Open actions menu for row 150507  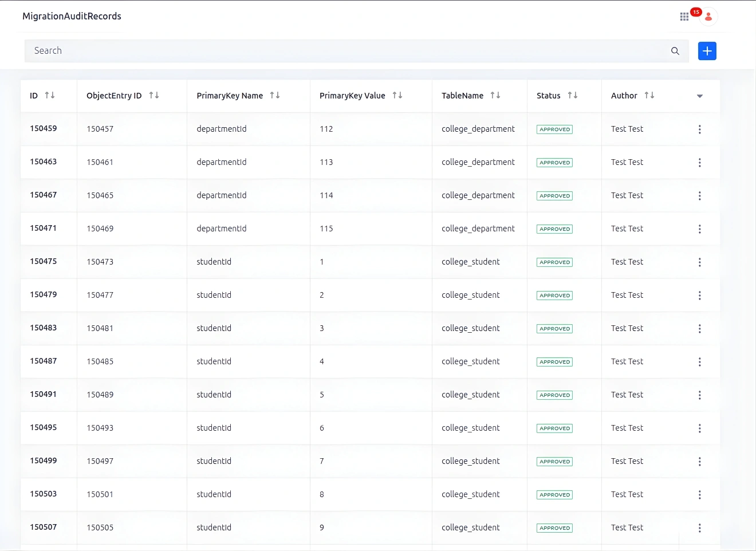click(700, 528)
